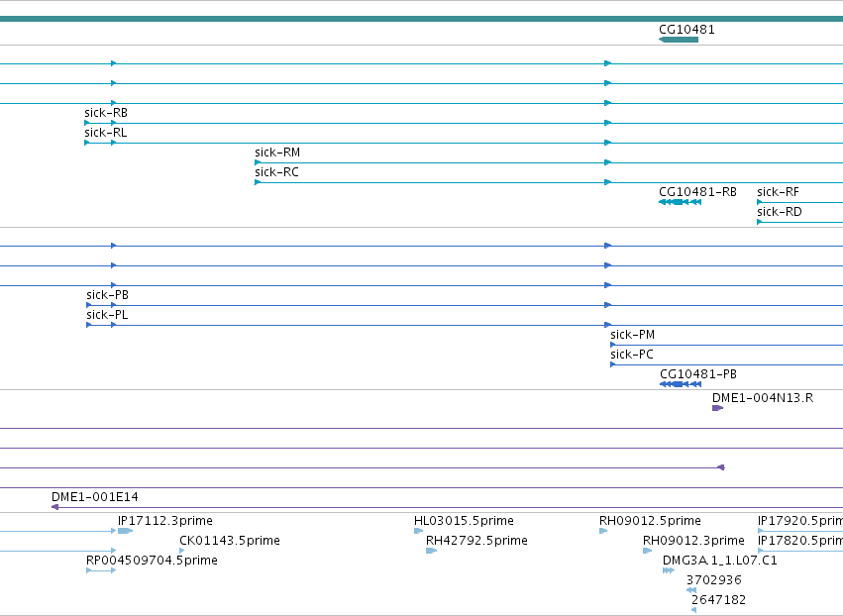Image resolution: width=843 pixels, height=616 pixels.
Task: Click the IP17820.5prime label
Action: 800,541
